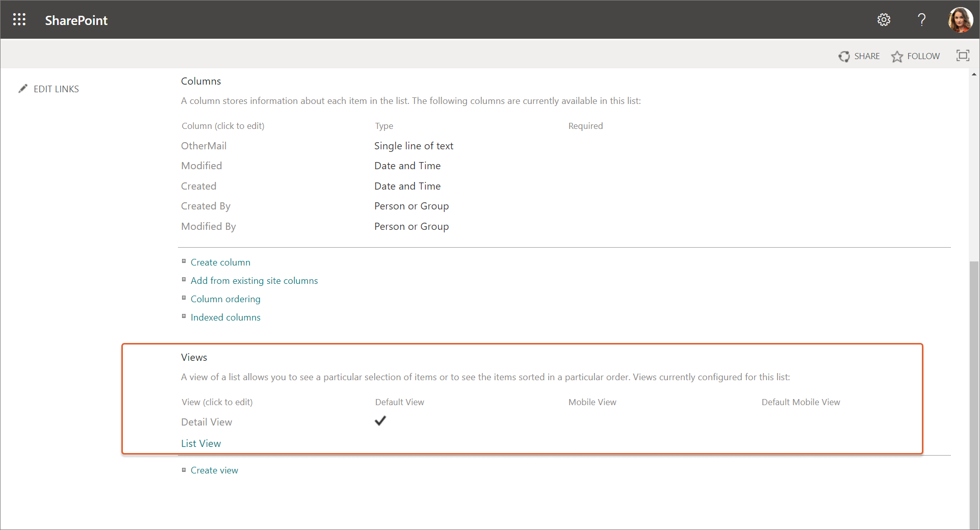Click the Follow star icon
Screen dimensions: 980x530
(897, 56)
